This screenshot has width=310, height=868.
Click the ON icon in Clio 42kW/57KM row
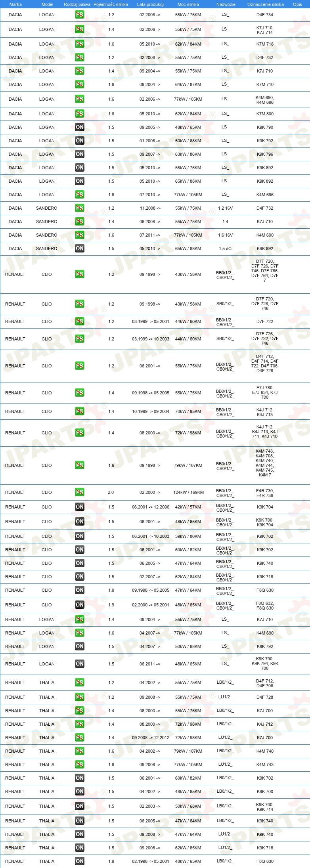79,507
